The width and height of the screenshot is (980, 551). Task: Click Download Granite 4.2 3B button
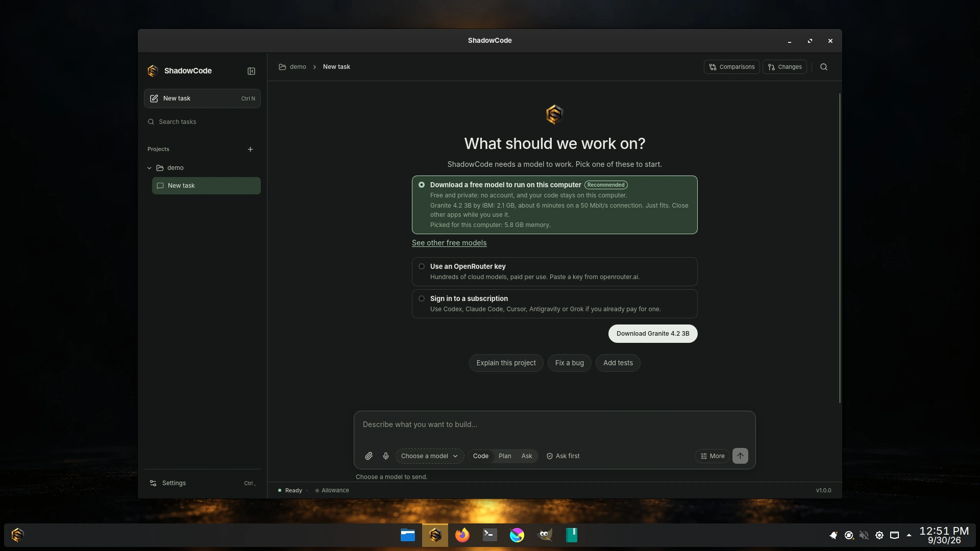pyautogui.click(x=652, y=334)
